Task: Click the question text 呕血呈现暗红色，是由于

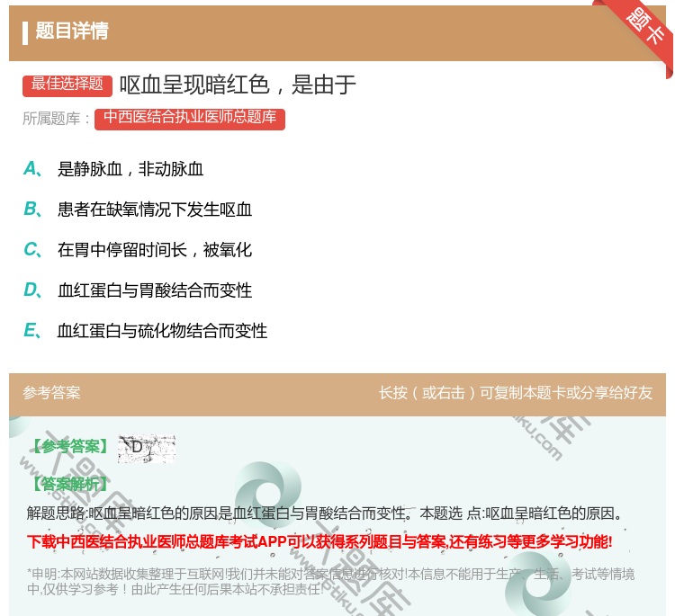Action: pyautogui.click(x=238, y=85)
